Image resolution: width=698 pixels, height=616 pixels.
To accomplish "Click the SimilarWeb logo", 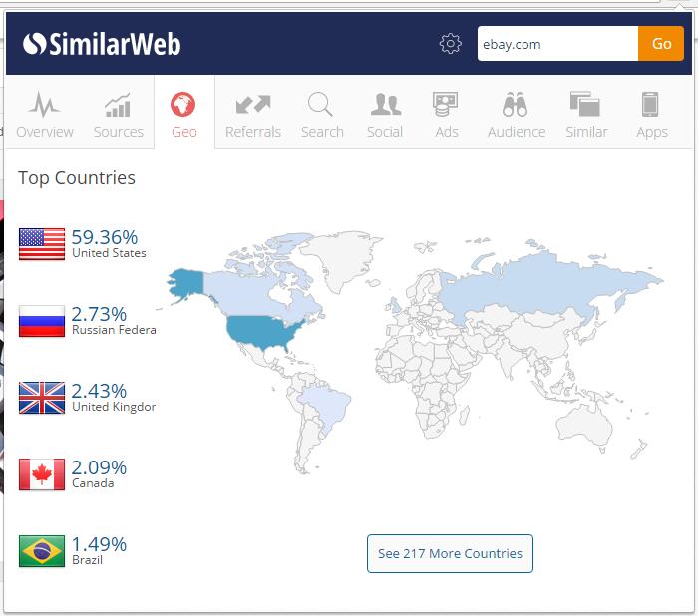I will [x=102, y=44].
